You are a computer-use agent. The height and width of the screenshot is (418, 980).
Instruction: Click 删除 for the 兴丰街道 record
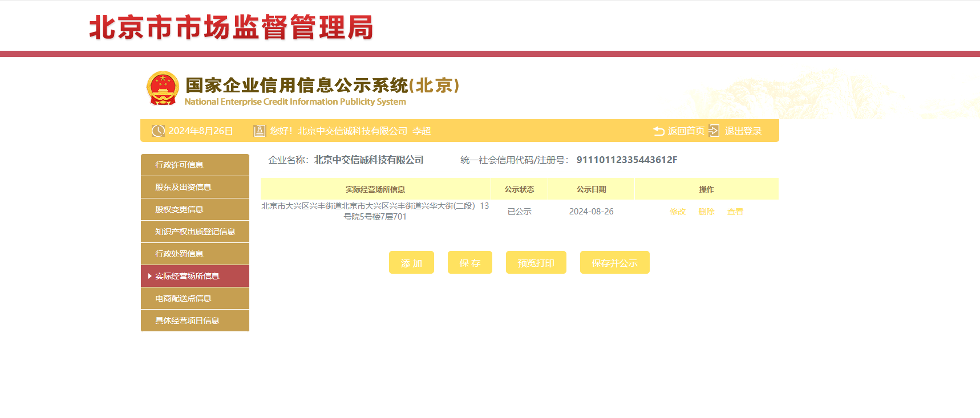click(x=706, y=212)
